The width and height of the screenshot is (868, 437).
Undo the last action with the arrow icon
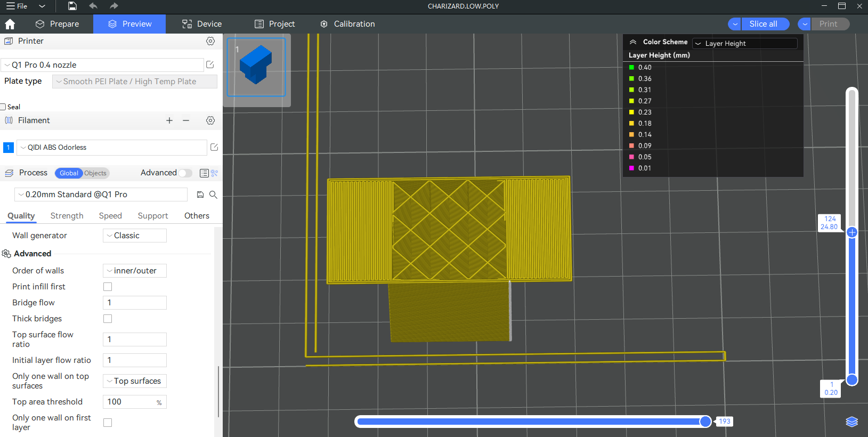(x=93, y=6)
